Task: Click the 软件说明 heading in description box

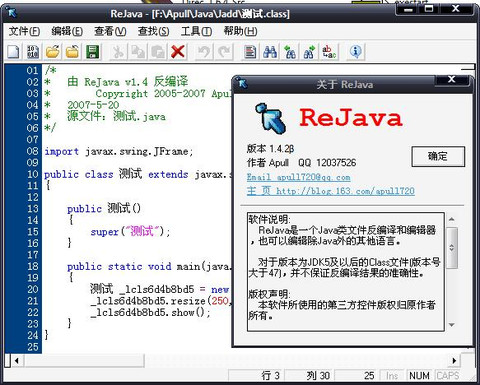Action: 269,219
